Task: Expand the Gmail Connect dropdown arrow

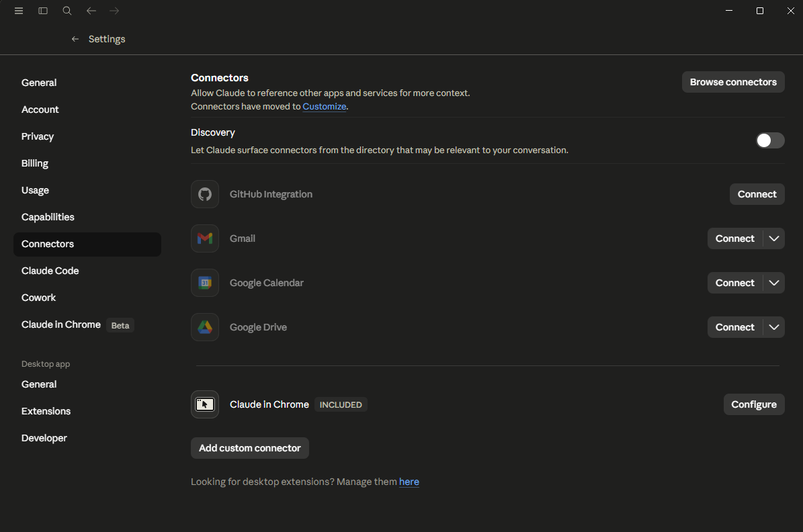Action: coord(774,238)
